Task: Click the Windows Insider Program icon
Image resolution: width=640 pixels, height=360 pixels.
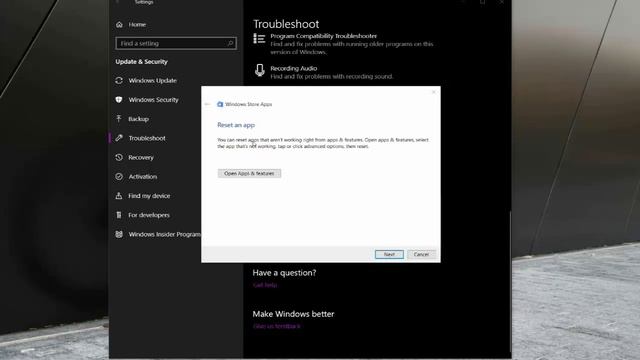Action: click(x=119, y=234)
